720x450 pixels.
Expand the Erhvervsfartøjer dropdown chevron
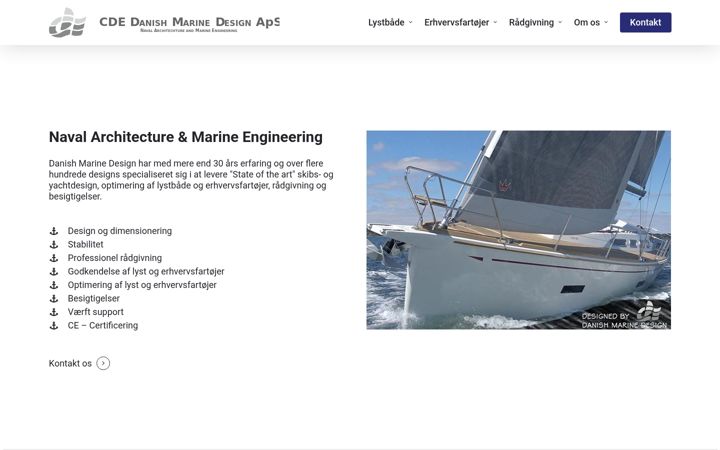(x=495, y=22)
